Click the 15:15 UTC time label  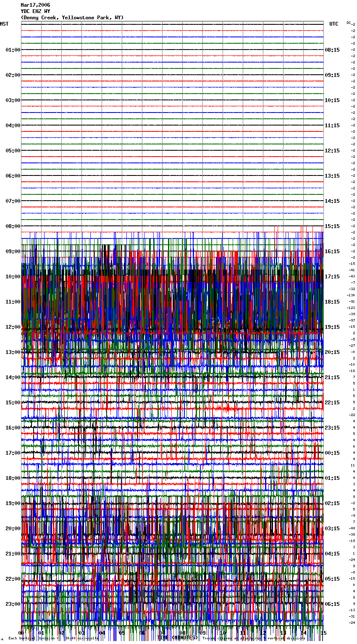point(332,226)
